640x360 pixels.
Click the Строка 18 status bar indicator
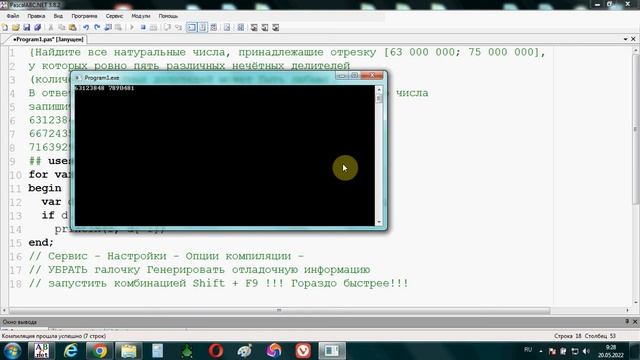(567, 336)
